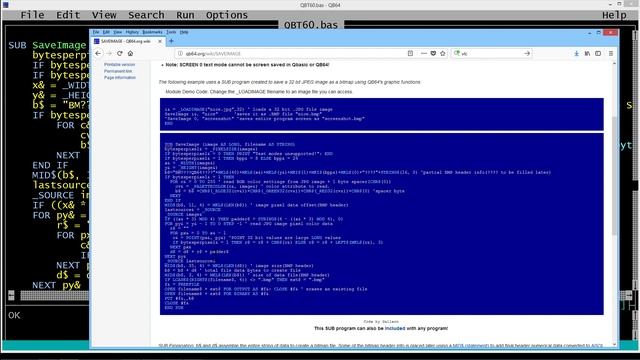Open the QB64 IDE Search menu
The image size is (640, 360).
click(x=146, y=15)
